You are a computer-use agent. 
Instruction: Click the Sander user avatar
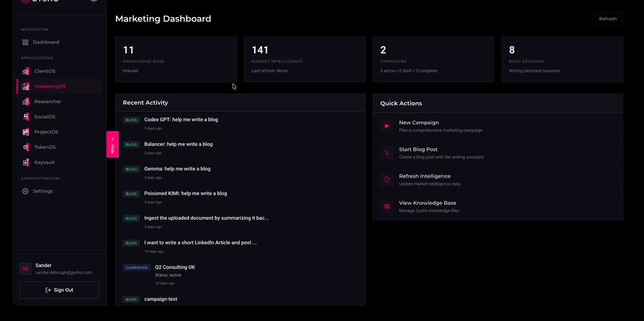[x=26, y=269]
